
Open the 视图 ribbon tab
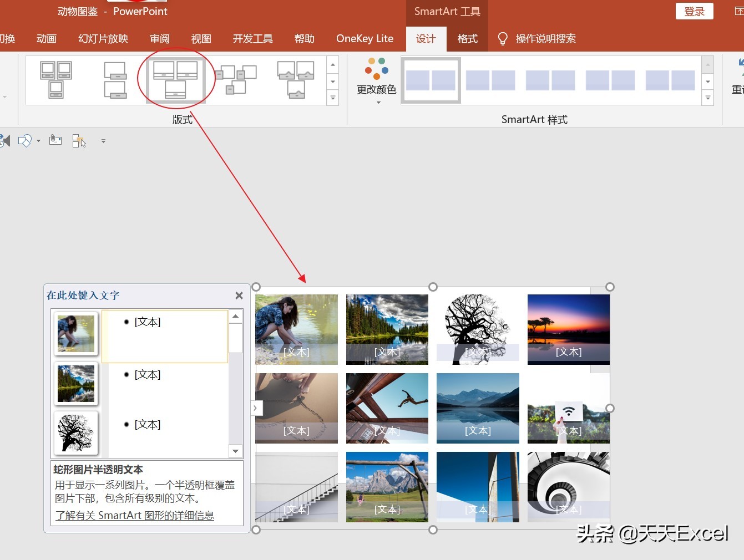pos(201,38)
